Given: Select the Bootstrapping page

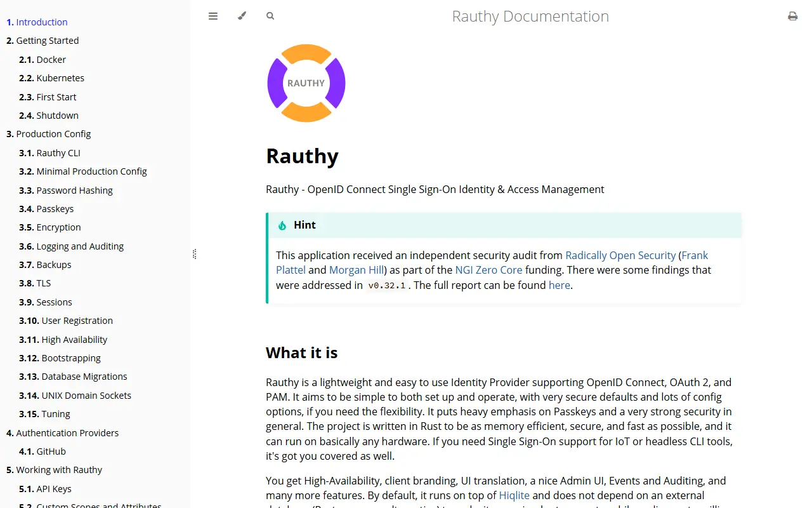Looking at the screenshot, I should click(60, 358).
